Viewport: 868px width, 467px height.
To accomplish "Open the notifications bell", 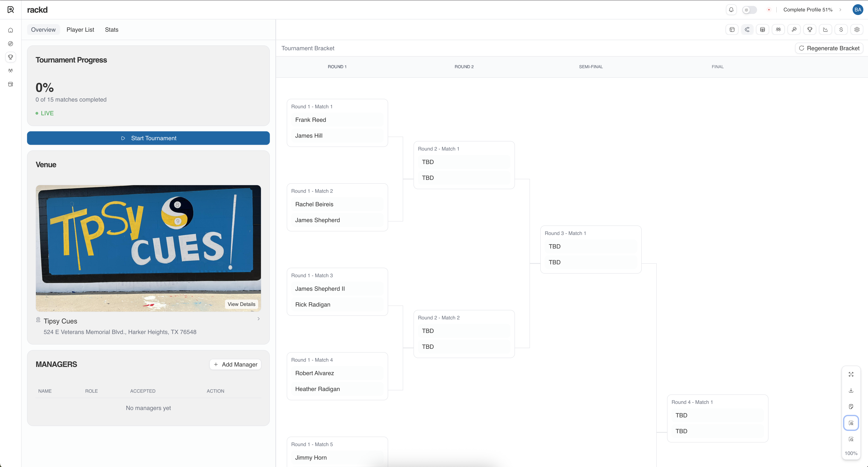I will tap(731, 10).
